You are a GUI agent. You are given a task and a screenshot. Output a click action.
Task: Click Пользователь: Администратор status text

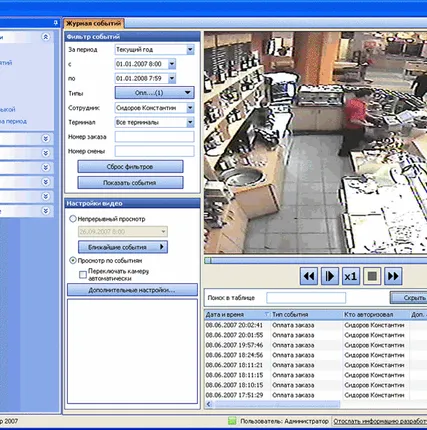284,421
